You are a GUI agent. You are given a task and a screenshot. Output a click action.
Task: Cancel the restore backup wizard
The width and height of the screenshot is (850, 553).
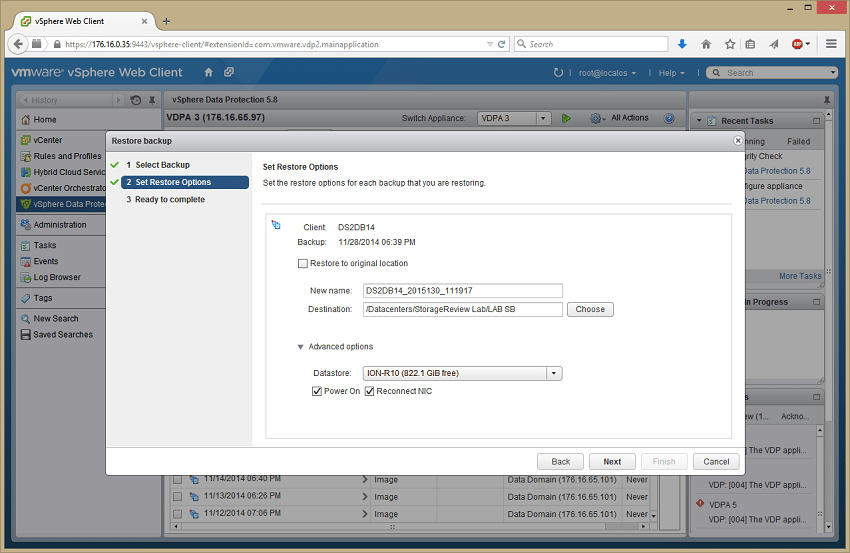pos(716,461)
